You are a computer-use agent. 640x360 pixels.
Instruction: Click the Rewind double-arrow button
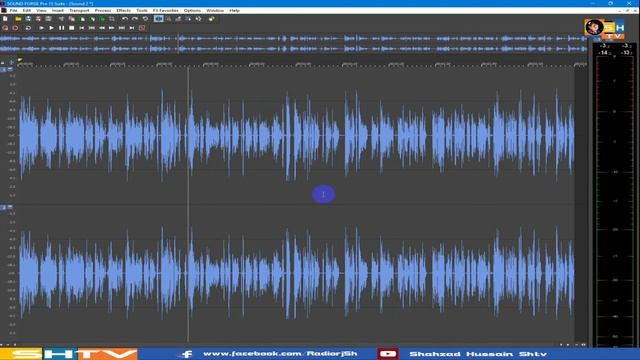pyautogui.click(x=102, y=28)
